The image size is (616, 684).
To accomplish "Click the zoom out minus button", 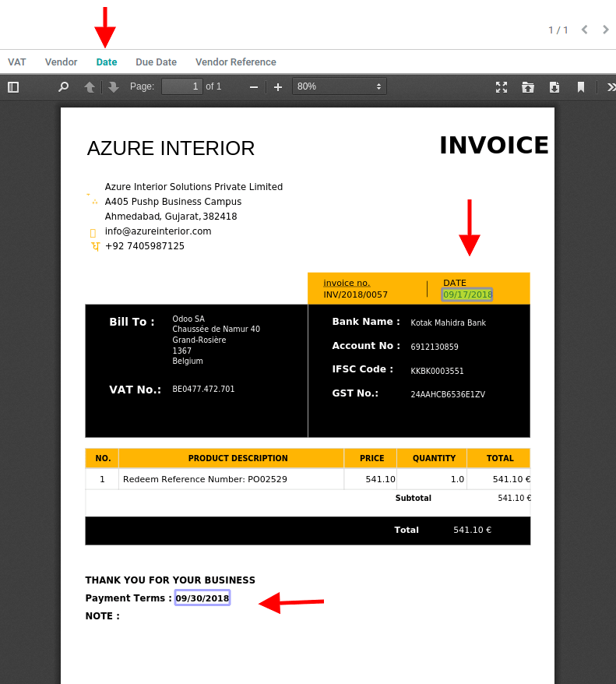I will (253, 86).
